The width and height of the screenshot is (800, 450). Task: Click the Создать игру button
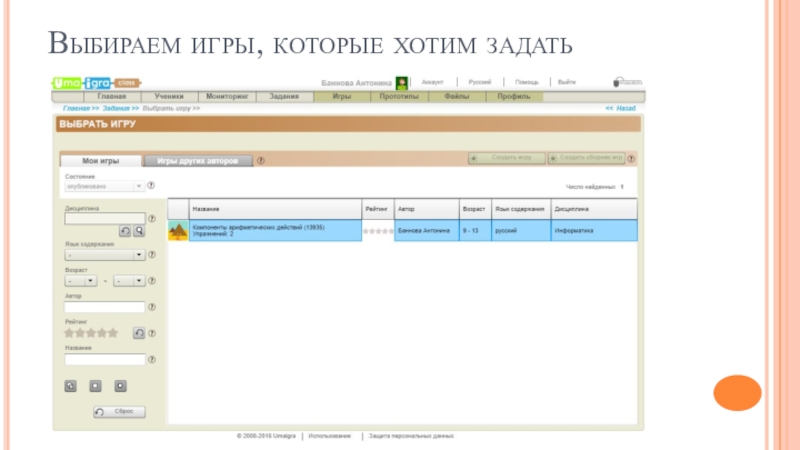click(506, 158)
